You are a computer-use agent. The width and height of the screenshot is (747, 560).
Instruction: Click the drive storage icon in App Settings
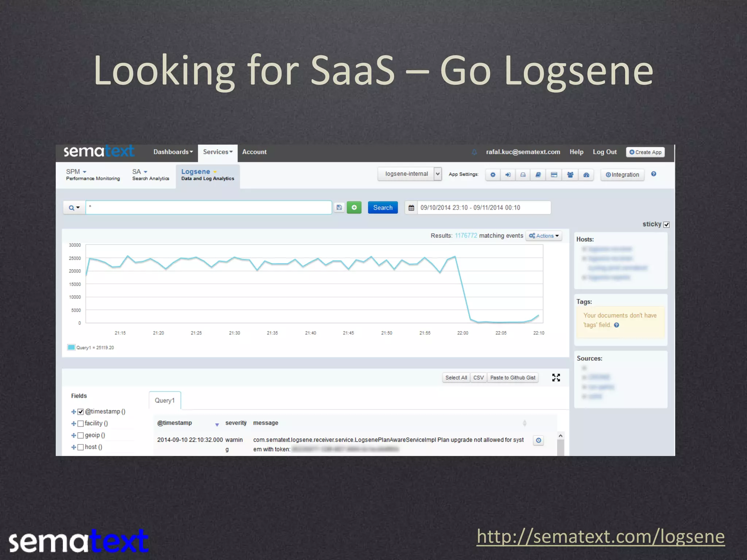[x=523, y=175]
